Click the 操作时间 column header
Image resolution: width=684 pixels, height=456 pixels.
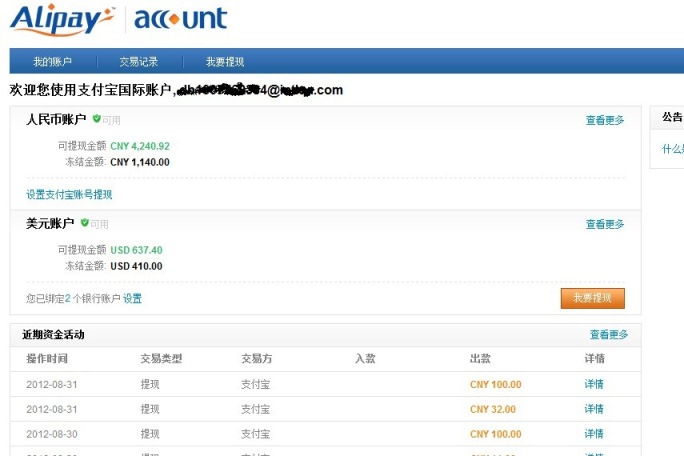point(47,359)
